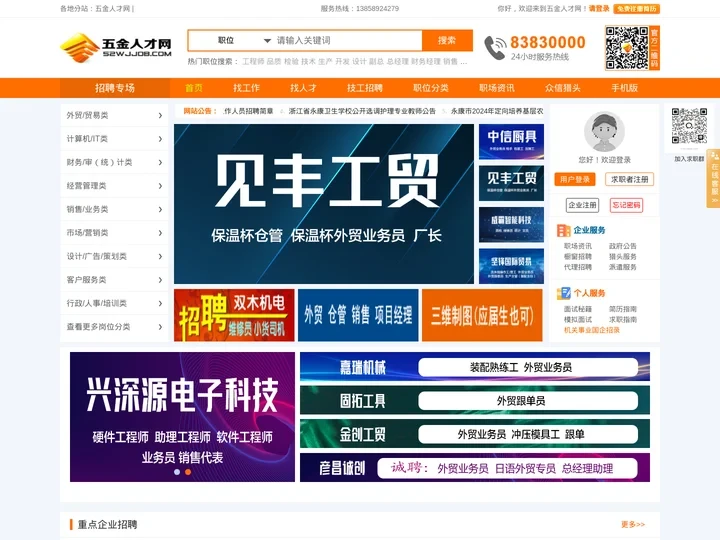Open the 浙江省永康卫生学校 announcement
This screenshot has height=540, width=720.
coord(362,111)
